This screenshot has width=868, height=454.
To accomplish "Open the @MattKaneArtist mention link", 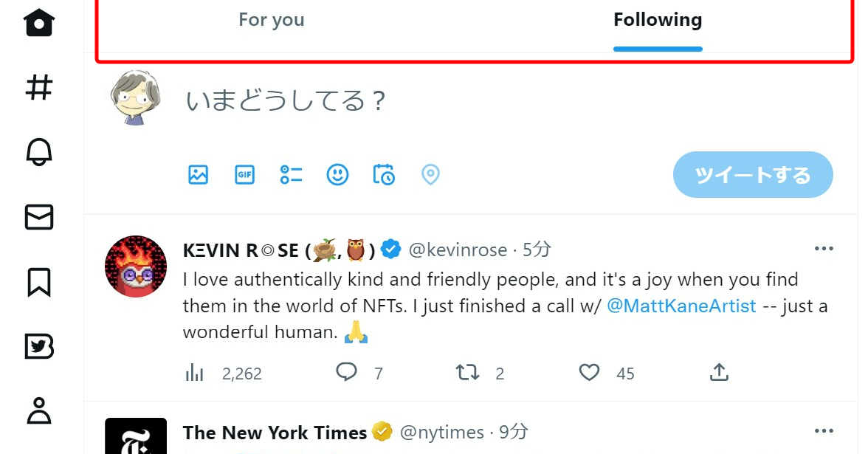I will (x=681, y=306).
